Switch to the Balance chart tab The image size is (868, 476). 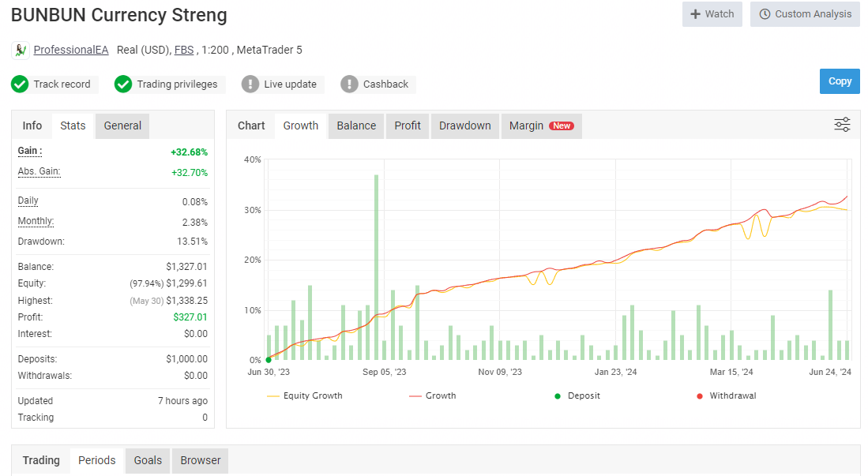point(356,126)
